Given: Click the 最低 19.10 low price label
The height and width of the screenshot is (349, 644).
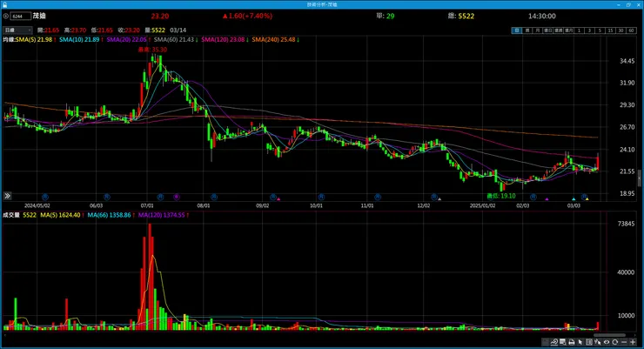Looking at the screenshot, I should coord(501,196).
